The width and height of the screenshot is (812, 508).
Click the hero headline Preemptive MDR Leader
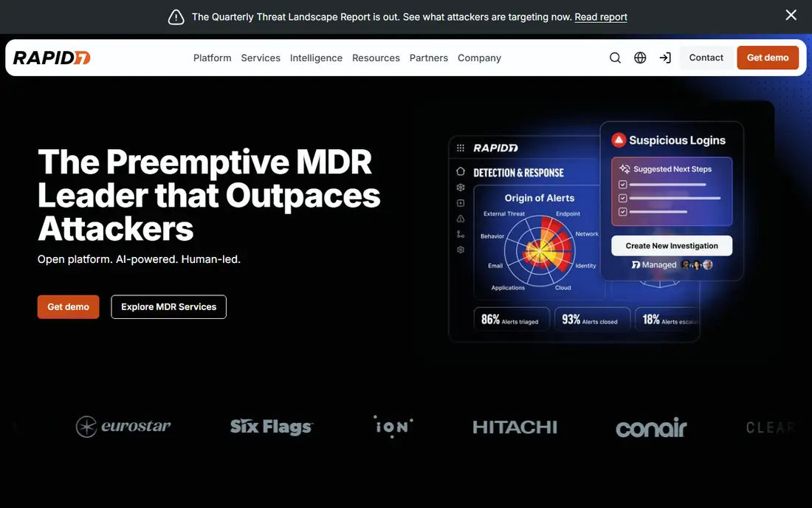pos(209,195)
